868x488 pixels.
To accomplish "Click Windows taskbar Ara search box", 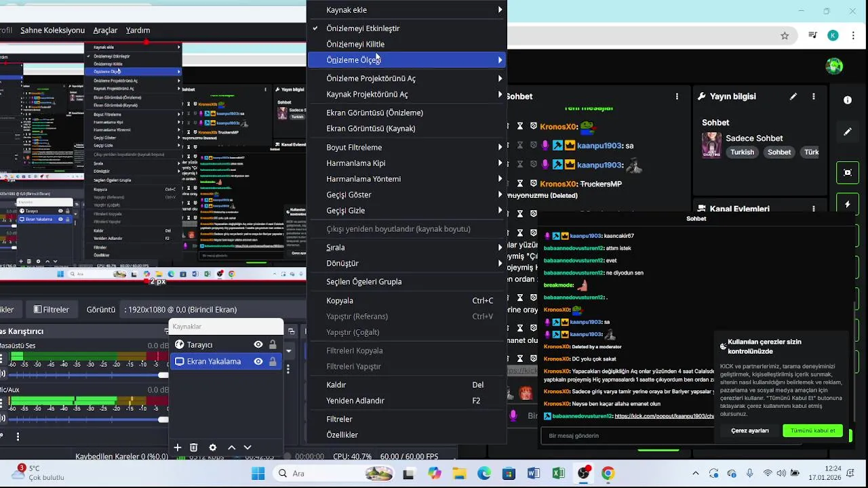I will click(x=336, y=473).
